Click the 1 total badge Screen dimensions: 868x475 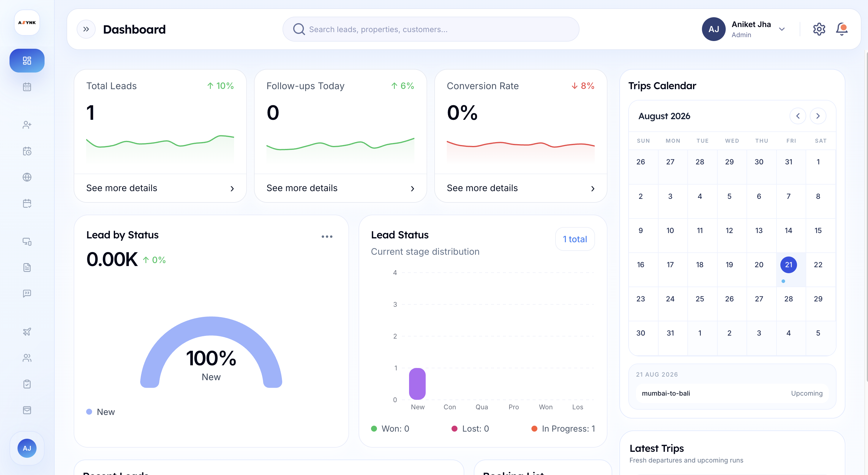point(575,239)
